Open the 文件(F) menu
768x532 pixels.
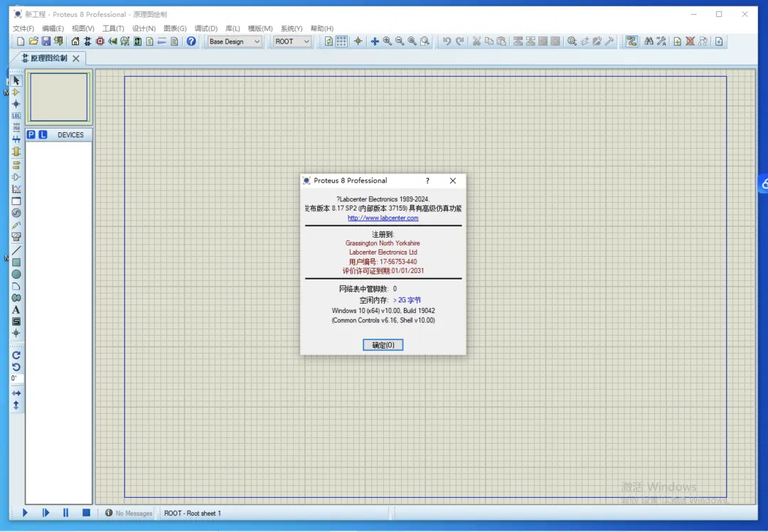[x=23, y=28]
